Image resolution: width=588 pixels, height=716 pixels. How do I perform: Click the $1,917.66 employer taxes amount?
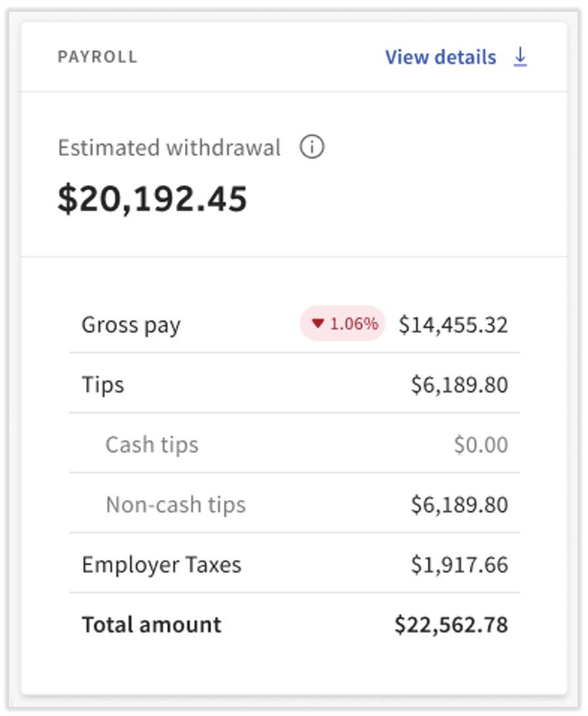(x=459, y=565)
